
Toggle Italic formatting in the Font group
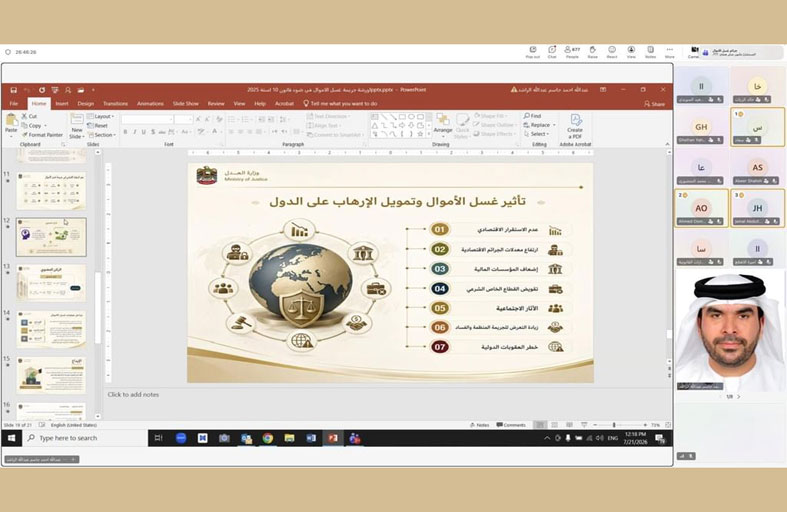134,132
